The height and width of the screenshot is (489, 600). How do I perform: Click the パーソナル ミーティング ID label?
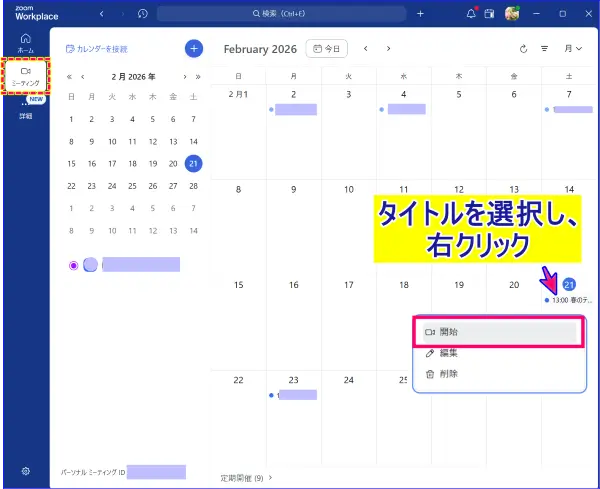pyautogui.click(x=93, y=472)
